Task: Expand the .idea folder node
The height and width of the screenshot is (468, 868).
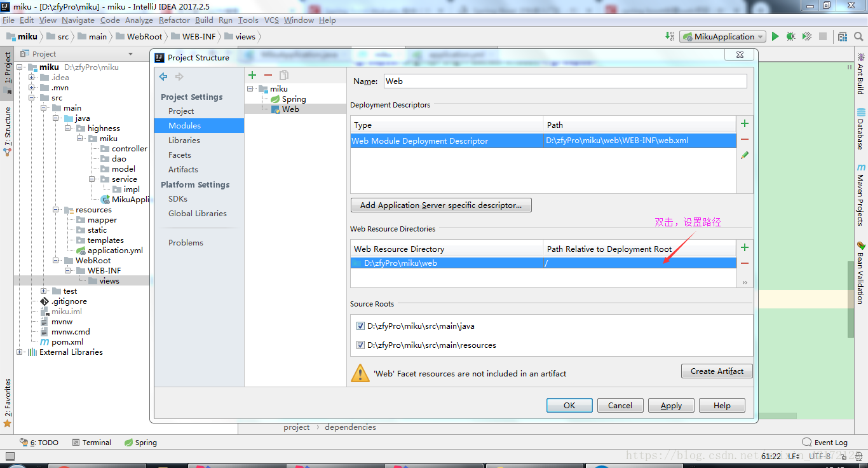Action: pyautogui.click(x=32, y=78)
